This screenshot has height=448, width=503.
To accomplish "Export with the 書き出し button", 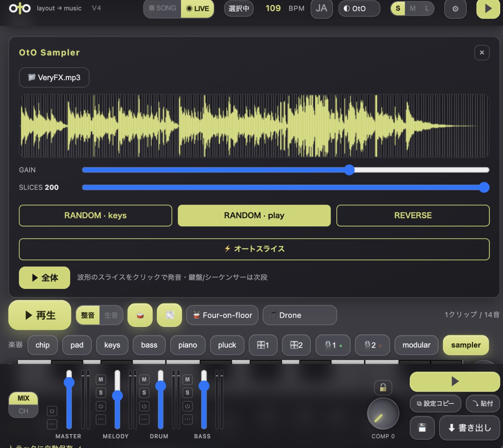I will [470, 428].
